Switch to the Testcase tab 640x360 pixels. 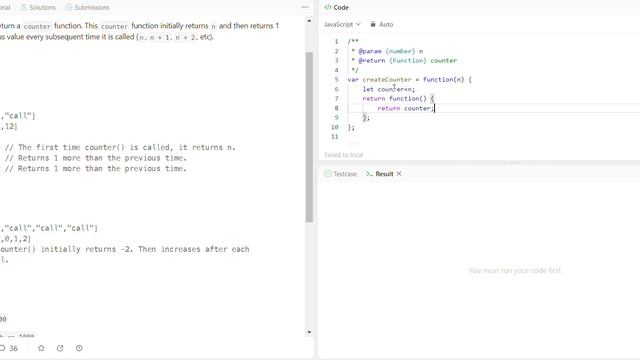point(341,174)
